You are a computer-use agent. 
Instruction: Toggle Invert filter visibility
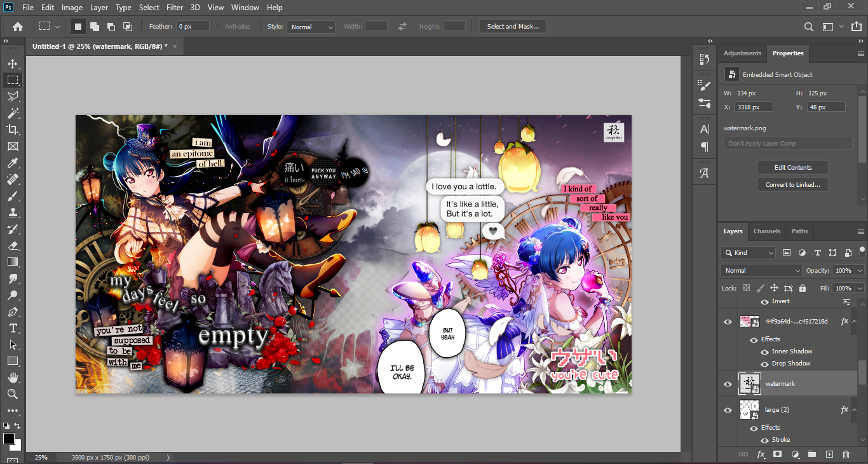(x=765, y=301)
